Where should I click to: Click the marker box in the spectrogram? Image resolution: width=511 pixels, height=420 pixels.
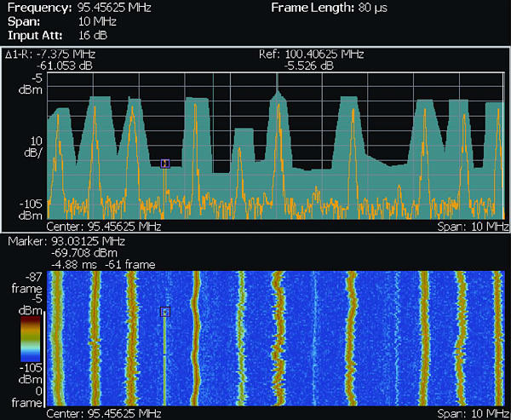click(x=165, y=313)
